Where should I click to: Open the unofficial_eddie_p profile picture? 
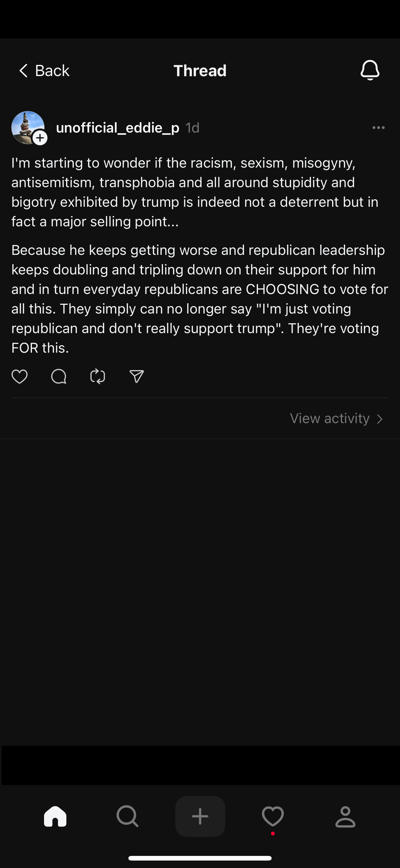27,127
